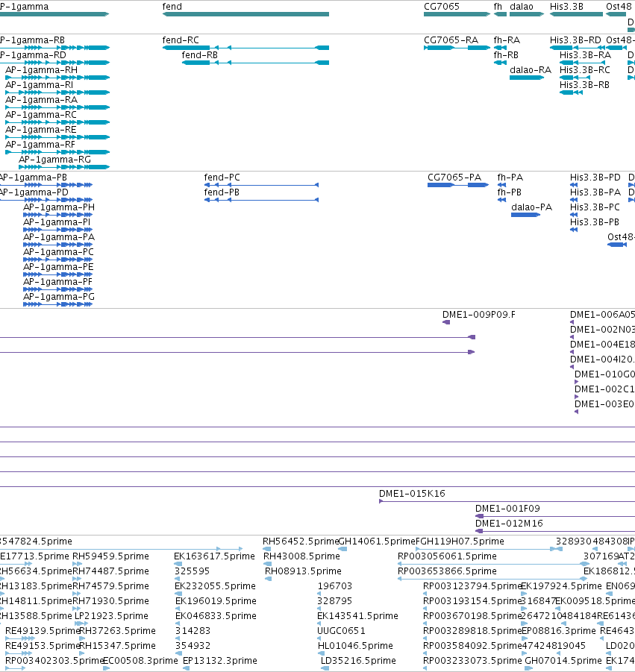The image size is (635, 672).
Task: Click the dalao-RA transcript bar
Action: [x=527, y=78]
